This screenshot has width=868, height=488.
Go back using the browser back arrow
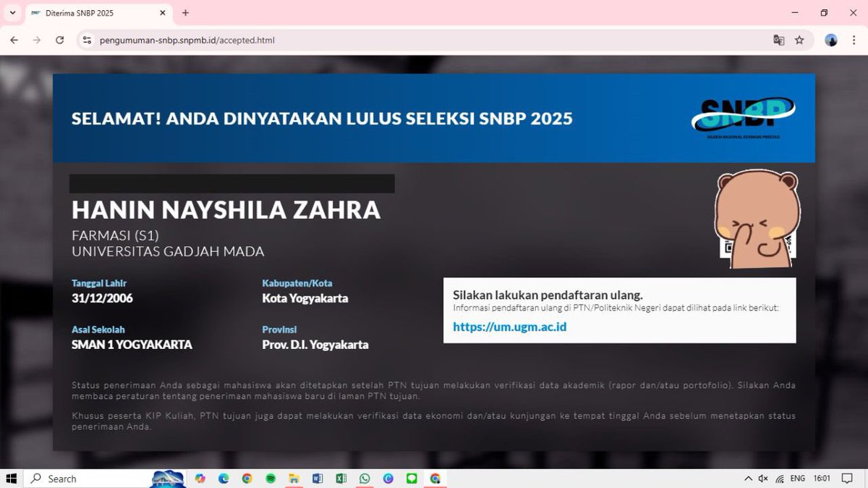14,40
